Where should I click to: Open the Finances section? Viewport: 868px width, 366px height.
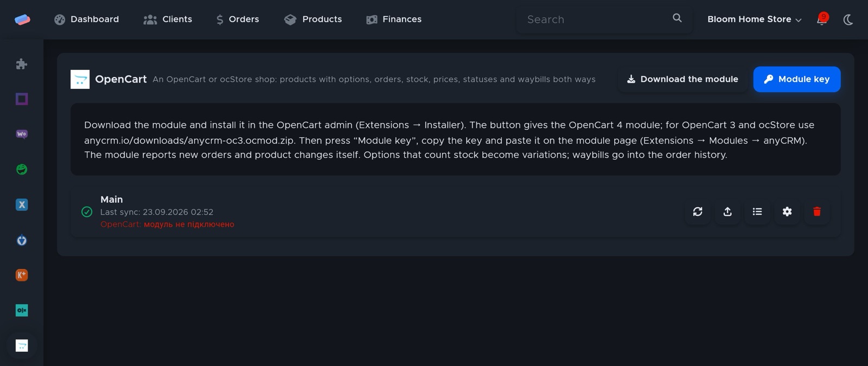pyautogui.click(x=394, y=20)
